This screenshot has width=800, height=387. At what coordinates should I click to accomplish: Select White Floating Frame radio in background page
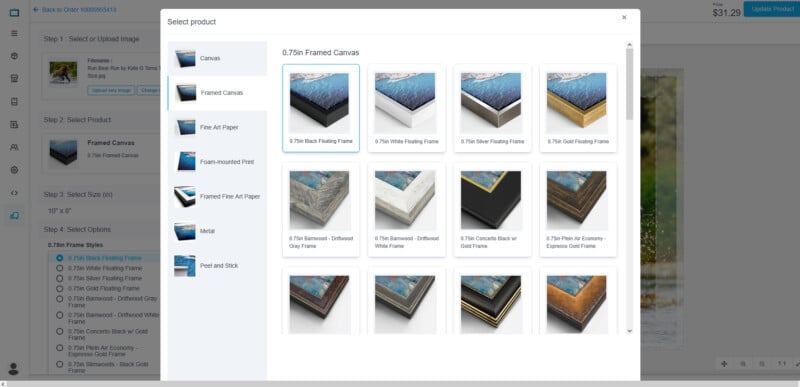pos(60,268)
